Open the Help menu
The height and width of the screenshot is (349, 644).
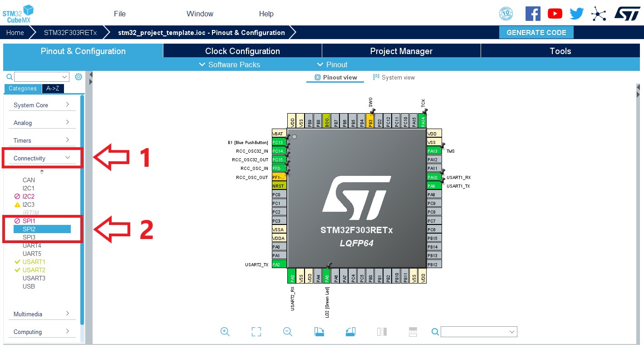coord(266,14)
